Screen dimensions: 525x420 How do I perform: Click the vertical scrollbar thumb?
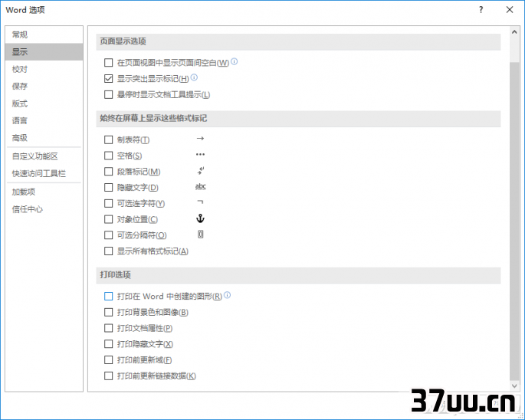[x=514, y=221]
